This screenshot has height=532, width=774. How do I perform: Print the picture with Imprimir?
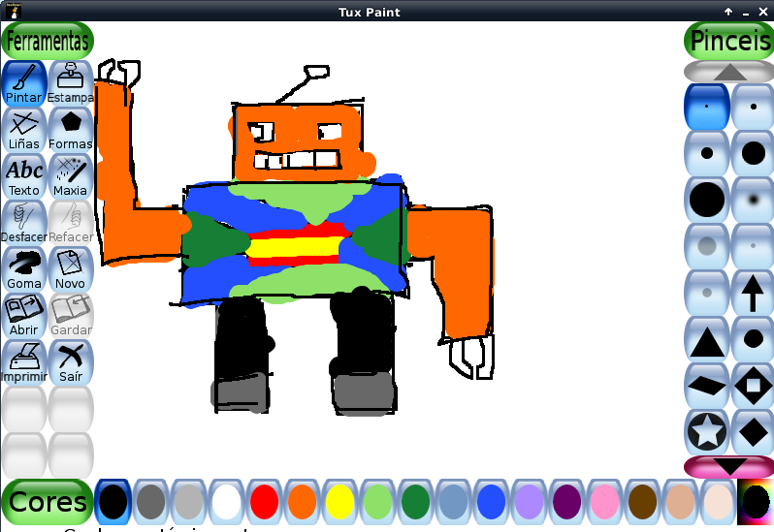(x=23, y=361)
